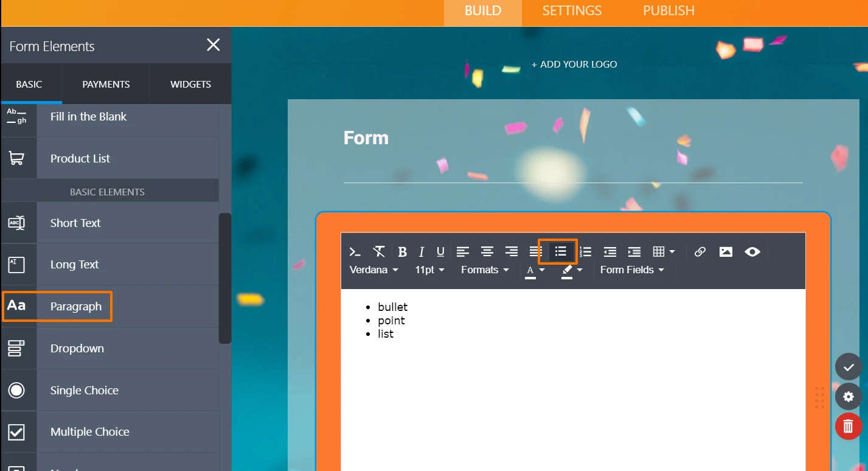Screen dimensions: 868x471
Task: Toggle preview with the eye icon
Action: pyautogui.click(x=752, y=252)
